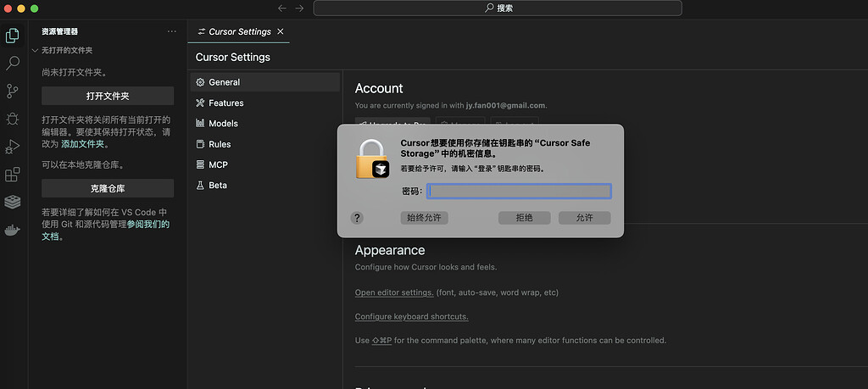
Task: Select Features settings section
Action: 265,103
